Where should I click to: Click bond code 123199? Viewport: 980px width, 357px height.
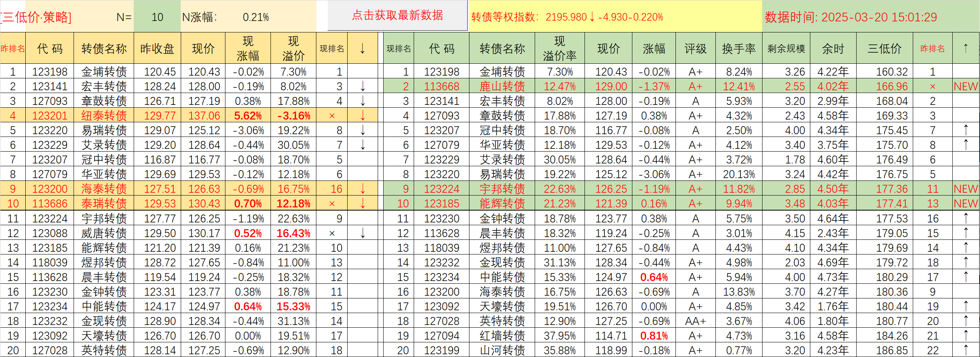pos(442,350)
